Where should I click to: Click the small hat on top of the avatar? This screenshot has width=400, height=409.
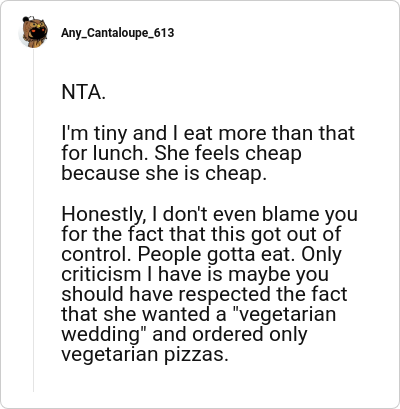click(28, 19)
